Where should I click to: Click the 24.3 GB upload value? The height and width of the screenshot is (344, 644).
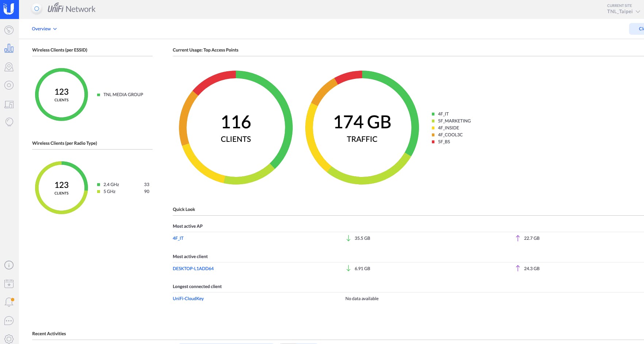tap(532, 269)
